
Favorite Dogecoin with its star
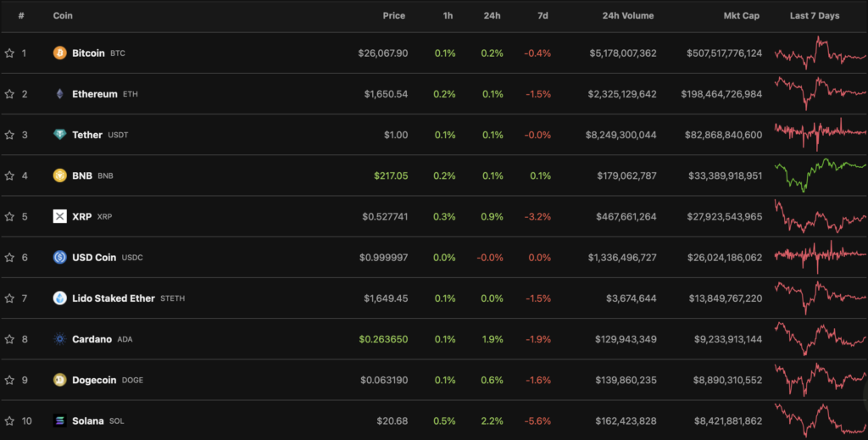click(9, 380)
